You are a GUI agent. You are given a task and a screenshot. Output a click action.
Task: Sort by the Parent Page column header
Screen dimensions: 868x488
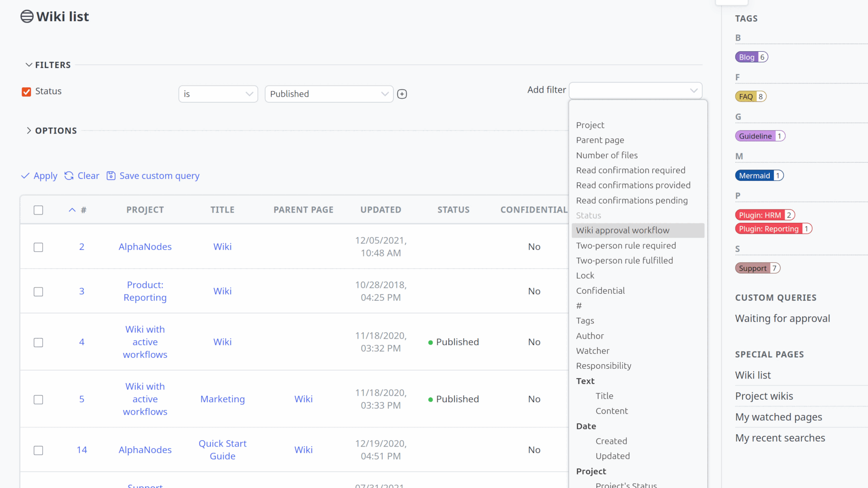[303, 210]
